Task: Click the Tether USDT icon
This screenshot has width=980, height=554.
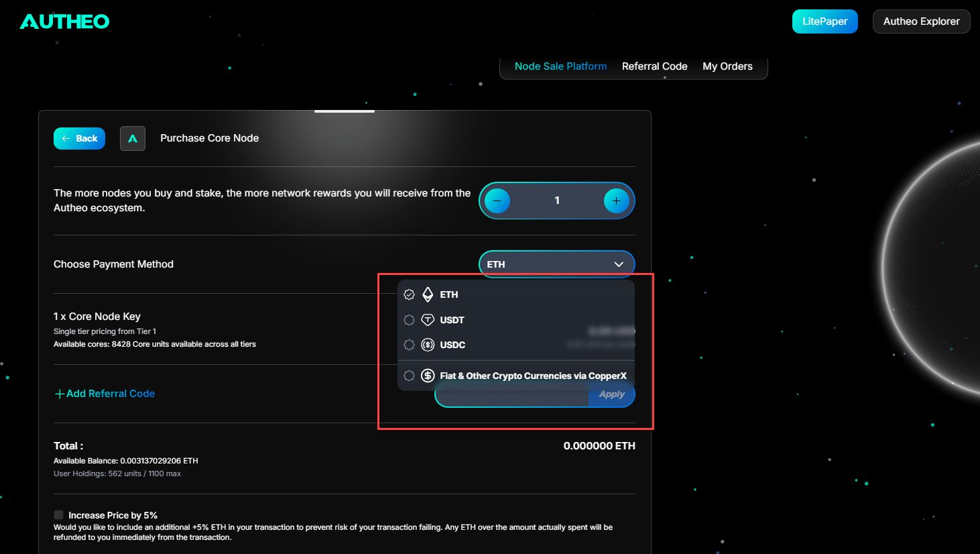Action: (x=428, y=320)
